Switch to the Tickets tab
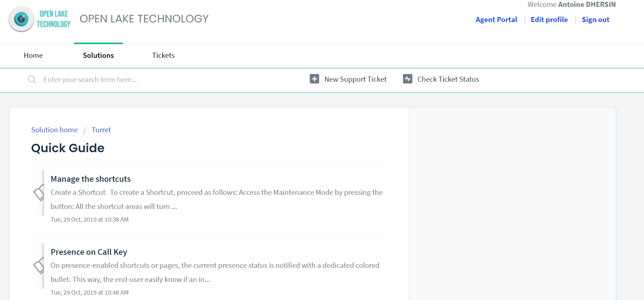Screen dimensions: 644x300 (x=163, y=55)
